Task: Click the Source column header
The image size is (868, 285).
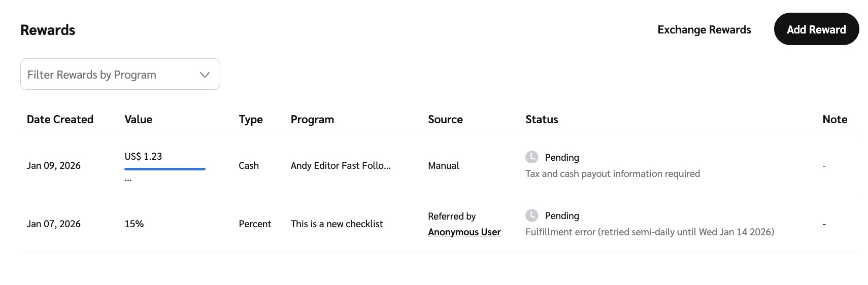Action: tap(445, 120)
